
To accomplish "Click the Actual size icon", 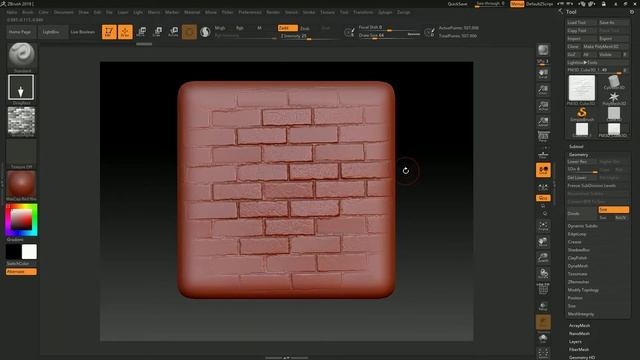I will (x=543, y=106).
